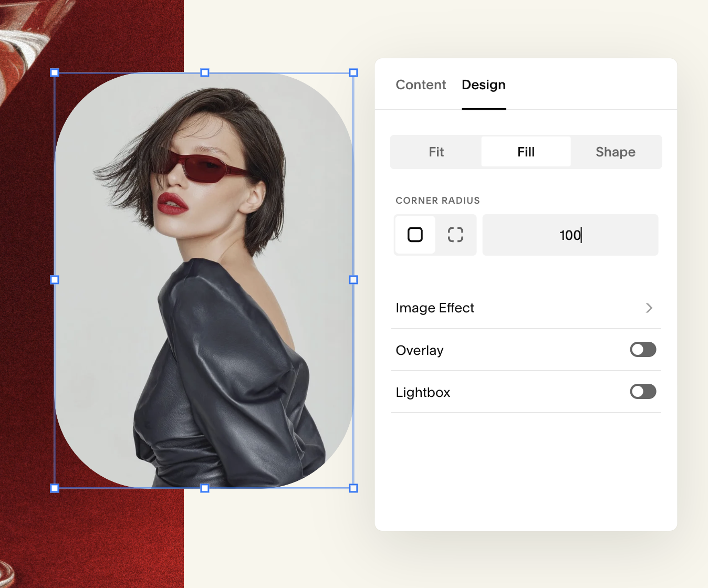708x588 pixels.
Task: Click the top-center resize handle of image
Action: 205,72
